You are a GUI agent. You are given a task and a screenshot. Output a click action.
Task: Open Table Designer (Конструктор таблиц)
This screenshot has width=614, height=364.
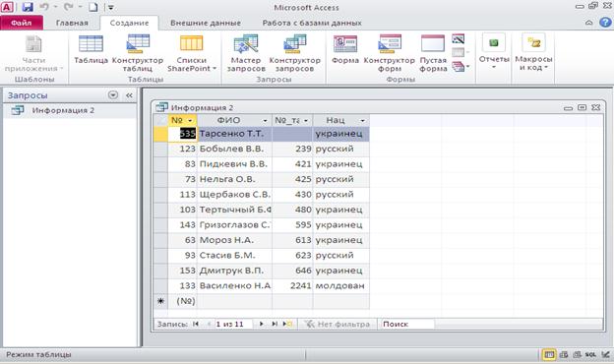click(138, 53)
